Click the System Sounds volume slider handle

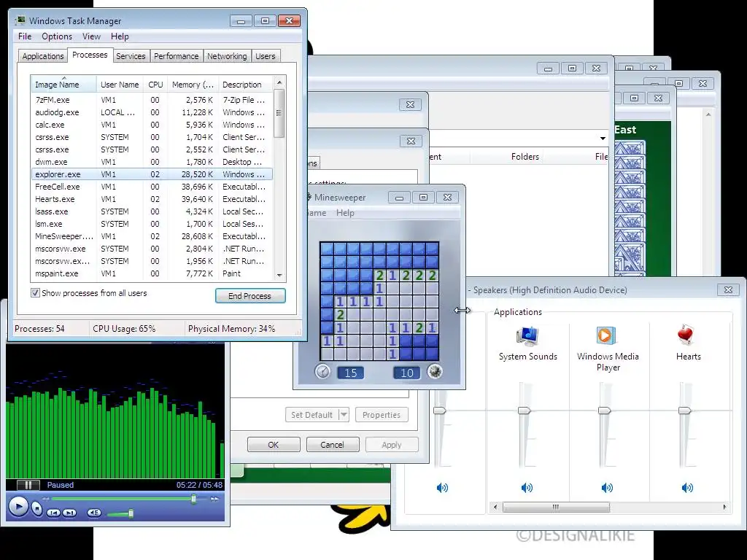tap(524, 411)
